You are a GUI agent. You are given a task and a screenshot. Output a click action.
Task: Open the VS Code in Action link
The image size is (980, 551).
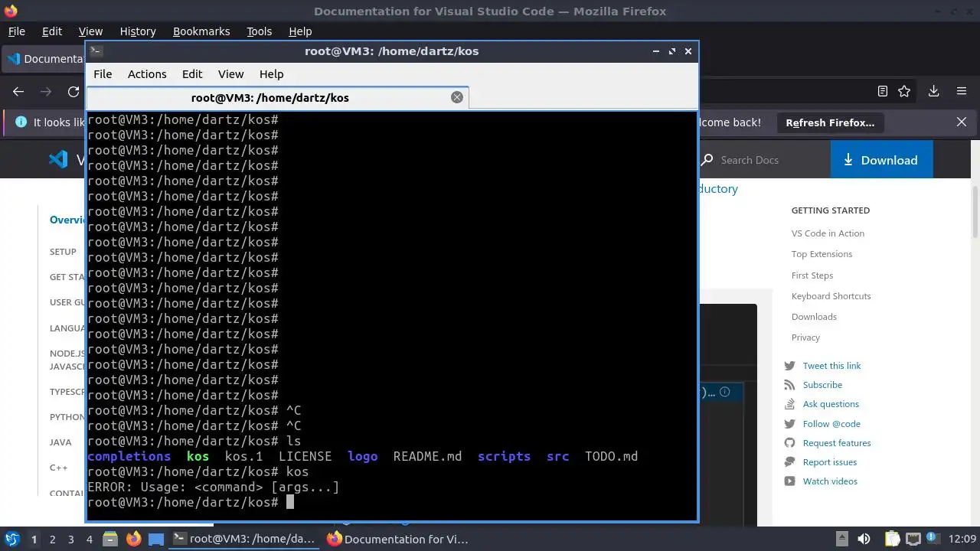[828, 233]
